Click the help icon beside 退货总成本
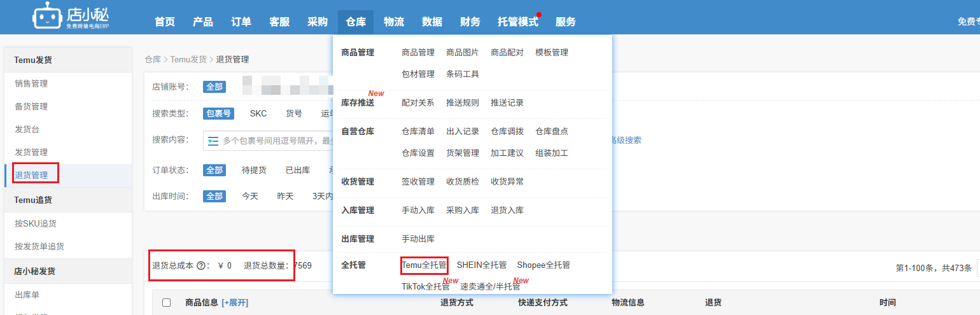980x315 pixels. [200, 265]
